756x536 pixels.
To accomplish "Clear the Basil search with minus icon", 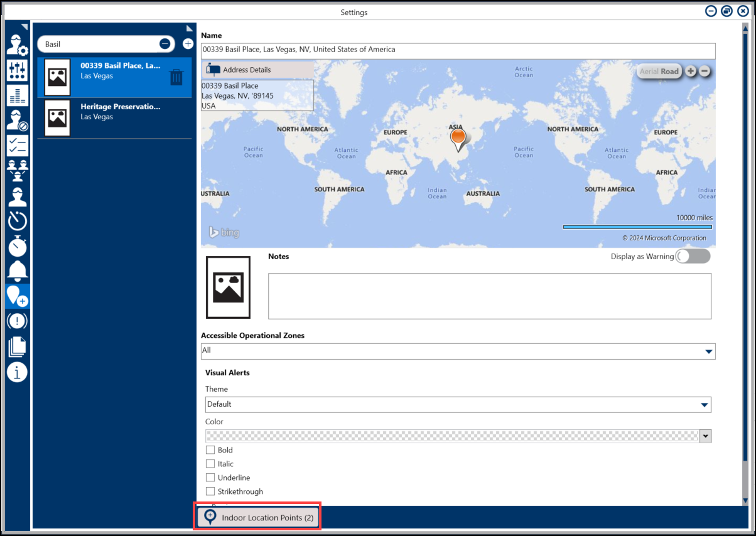I will (x=165, y=44).
